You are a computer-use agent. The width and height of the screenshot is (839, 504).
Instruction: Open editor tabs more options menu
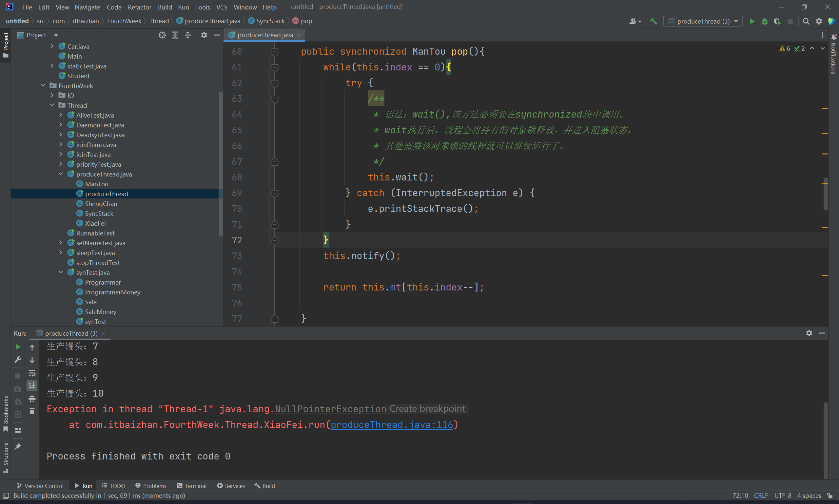coord(822,35)
